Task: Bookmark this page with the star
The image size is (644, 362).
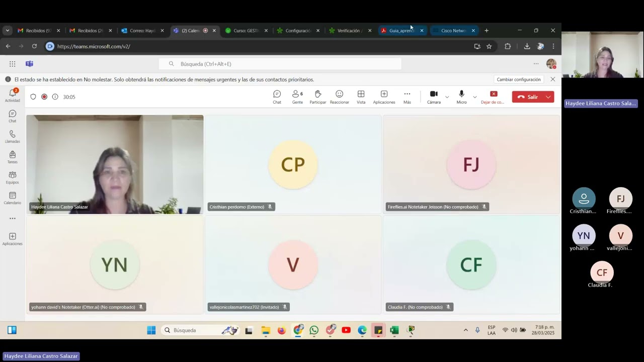Action: (489, 46)
